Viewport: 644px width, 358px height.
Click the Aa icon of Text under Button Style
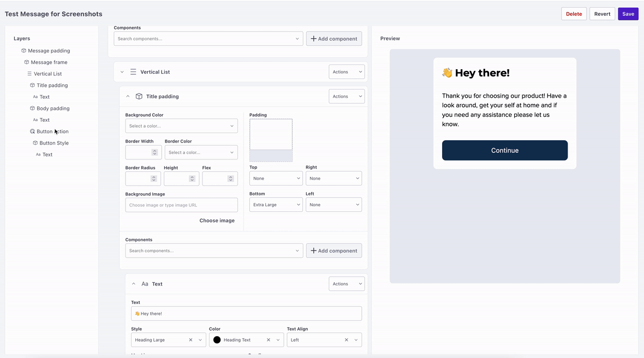click(x=38, y=154)
